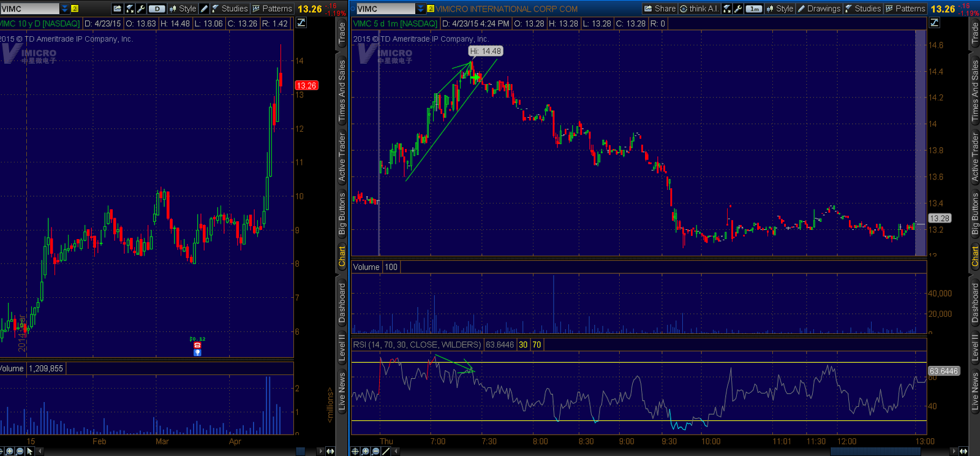
Task: Click the yellow link number 2 in left chart
Action: (75, 9)
